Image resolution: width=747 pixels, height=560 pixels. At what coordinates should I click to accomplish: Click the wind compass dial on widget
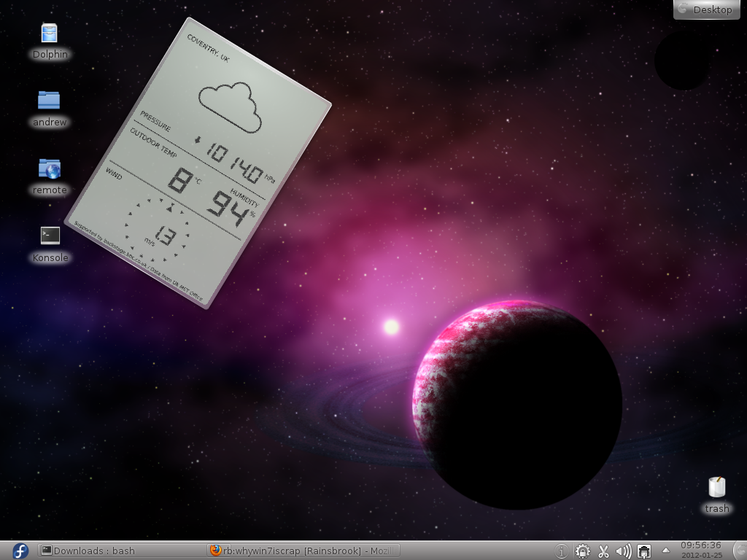coord(158,230)
